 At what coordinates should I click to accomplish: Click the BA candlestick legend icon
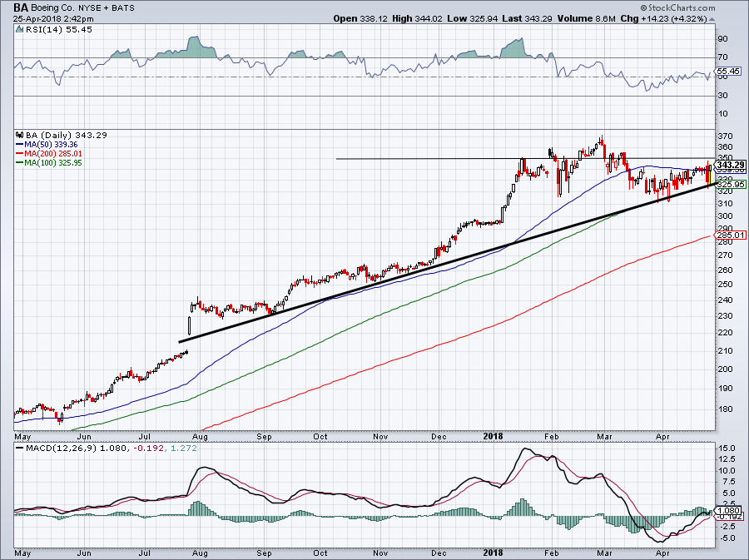[x=20, y=135]
